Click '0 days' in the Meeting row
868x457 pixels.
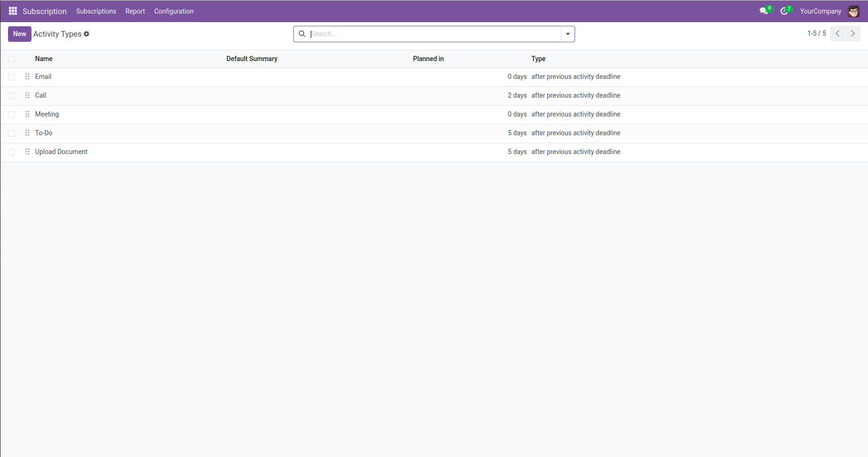tap(517, 114)
